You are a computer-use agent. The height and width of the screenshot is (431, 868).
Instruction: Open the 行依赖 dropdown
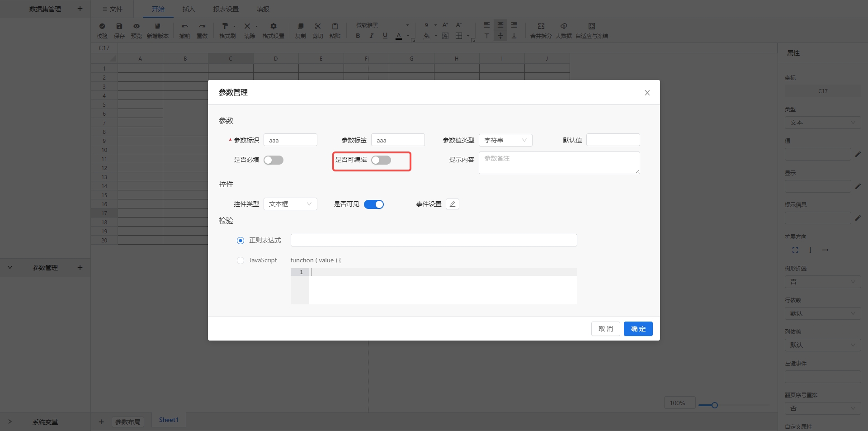[x=823, y=313]
